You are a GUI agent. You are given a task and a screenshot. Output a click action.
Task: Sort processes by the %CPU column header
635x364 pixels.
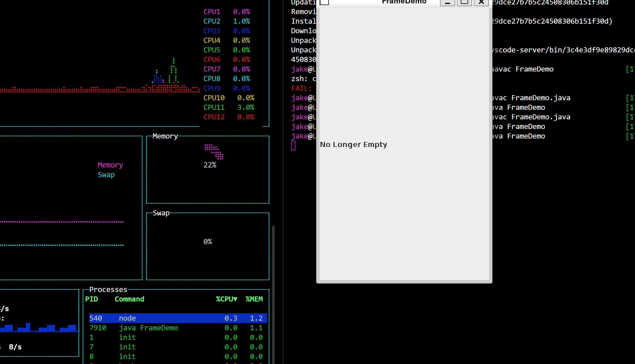(x=227, y=299)
